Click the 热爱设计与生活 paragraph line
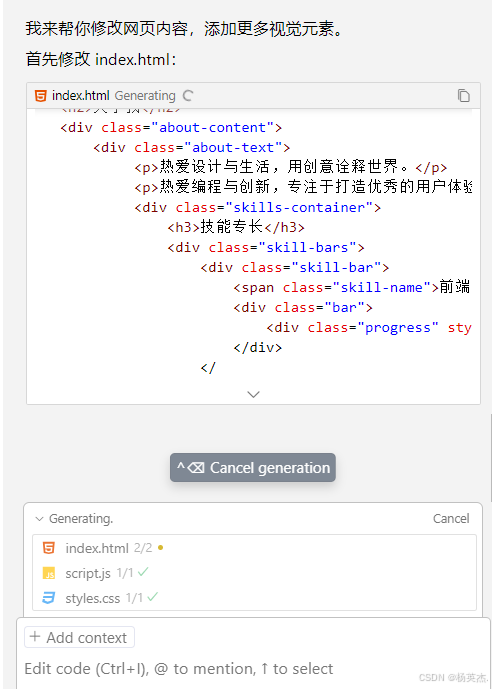This screenshot has width=492, height=689. (291, 167)
